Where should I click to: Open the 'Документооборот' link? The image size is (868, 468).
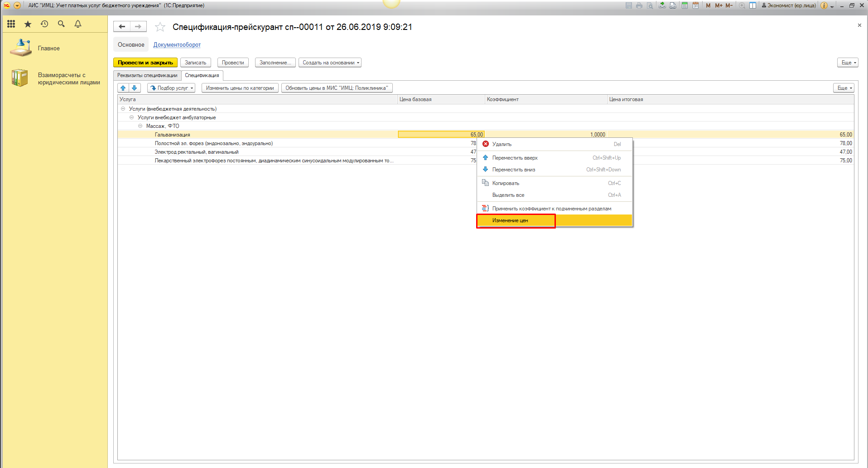[177, 45]
